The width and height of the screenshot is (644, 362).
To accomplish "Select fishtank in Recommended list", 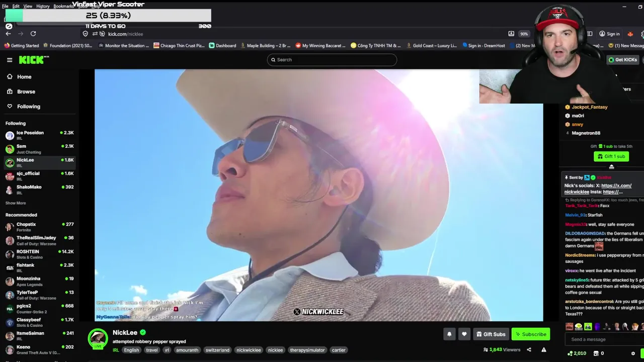I will (39, 267).
